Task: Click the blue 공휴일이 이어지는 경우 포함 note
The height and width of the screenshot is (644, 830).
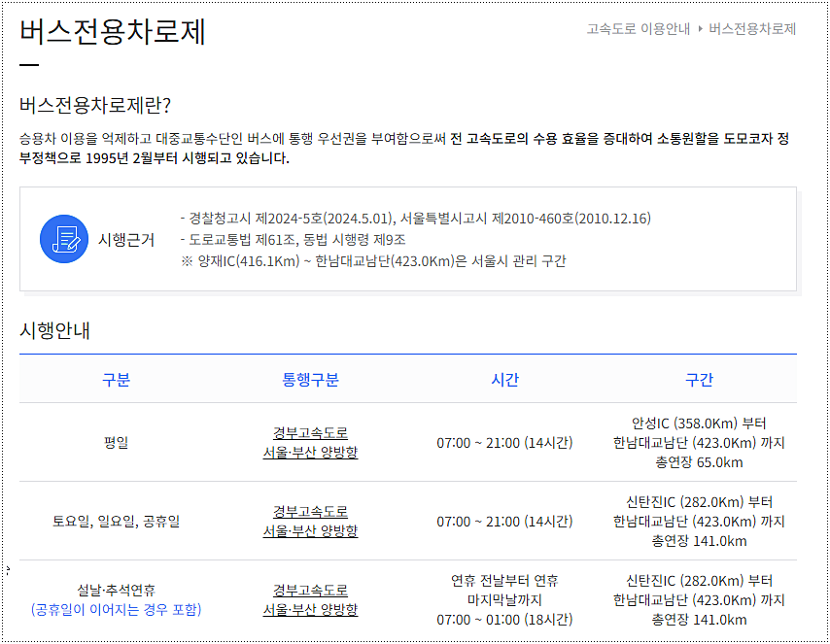Action: click(x=116, y=610)
